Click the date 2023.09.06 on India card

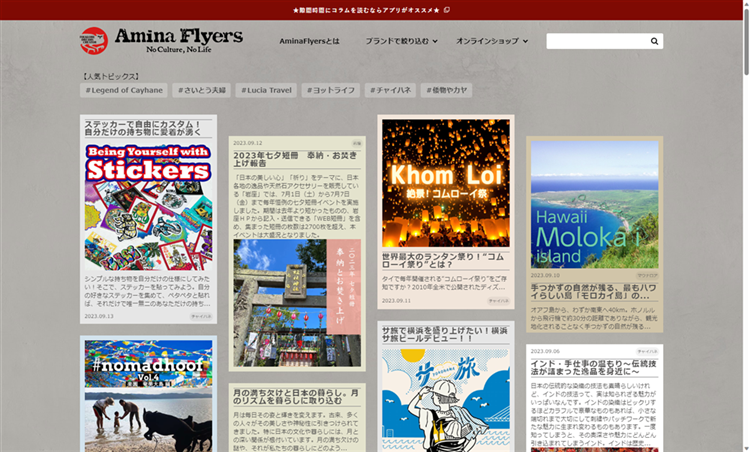coord(545,352)
